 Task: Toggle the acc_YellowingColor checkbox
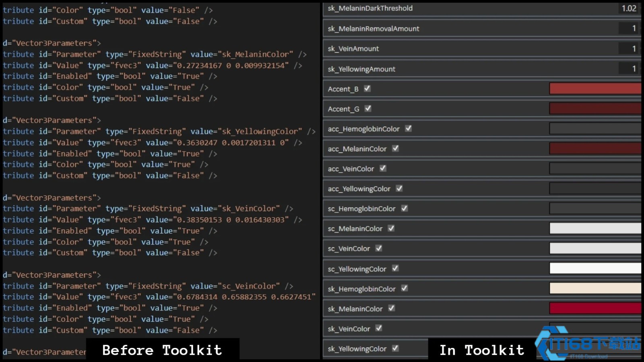399,188
